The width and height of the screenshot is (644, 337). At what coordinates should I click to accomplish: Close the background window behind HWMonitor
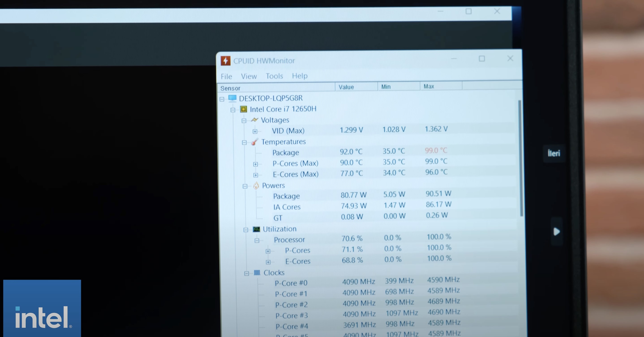point(497,11)
